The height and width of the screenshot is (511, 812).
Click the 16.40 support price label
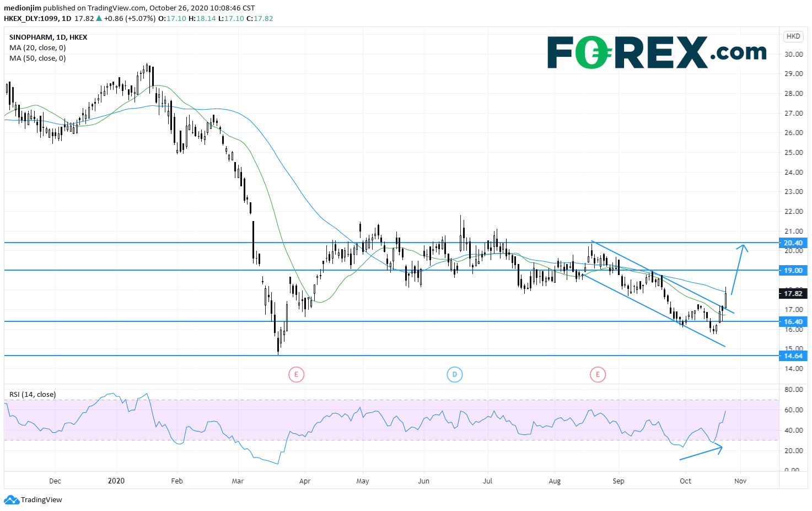coord(793,321)
